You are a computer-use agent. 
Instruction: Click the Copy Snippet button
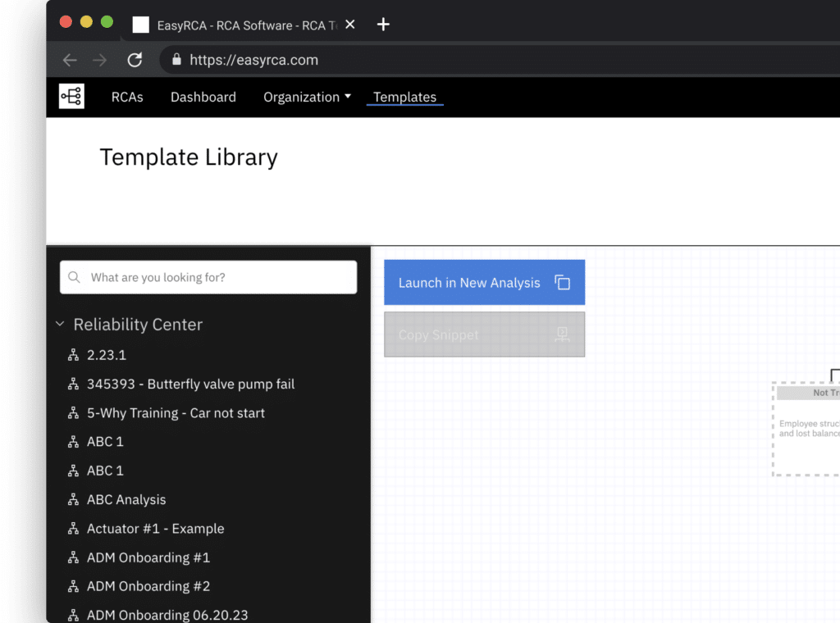(x=484, y=334)
